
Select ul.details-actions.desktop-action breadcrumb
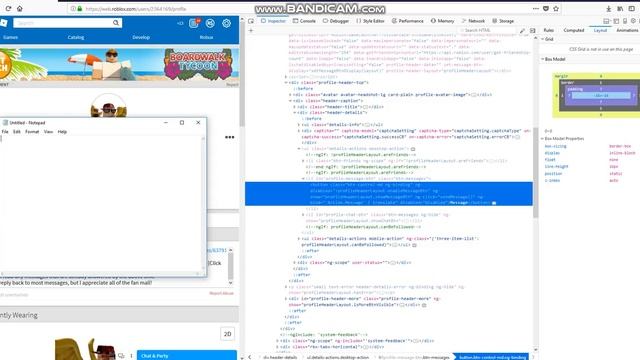338,357
